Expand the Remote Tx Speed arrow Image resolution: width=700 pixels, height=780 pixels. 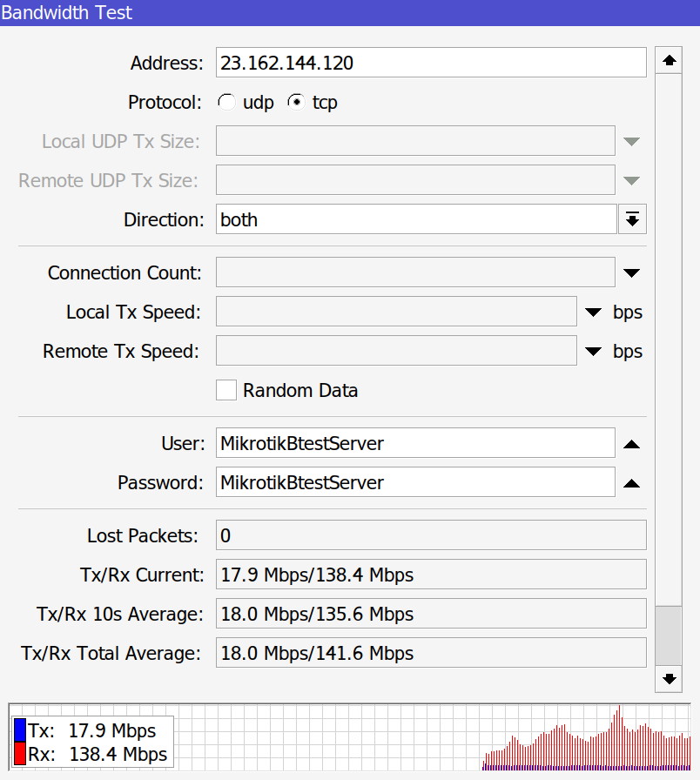point(594,351)
